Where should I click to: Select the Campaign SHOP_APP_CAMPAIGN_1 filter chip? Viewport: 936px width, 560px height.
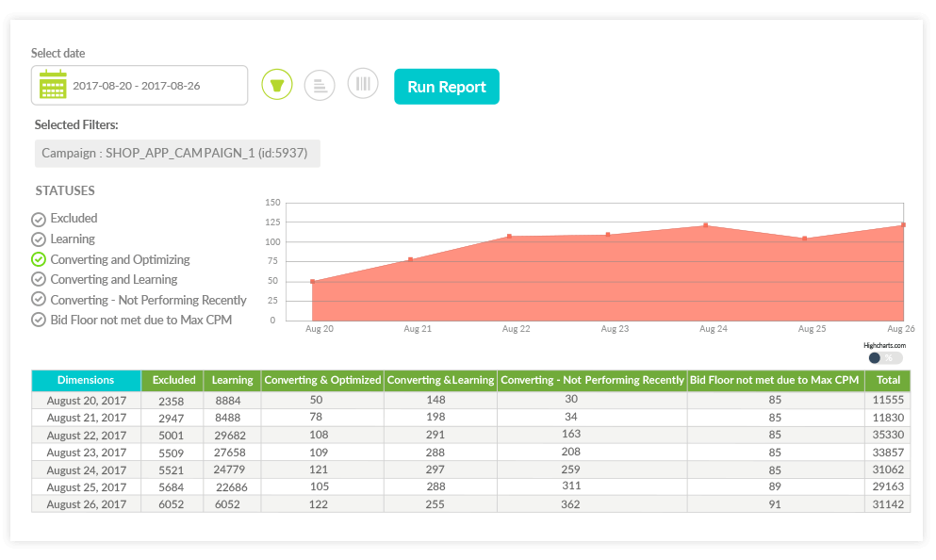[x=177, y=154]
